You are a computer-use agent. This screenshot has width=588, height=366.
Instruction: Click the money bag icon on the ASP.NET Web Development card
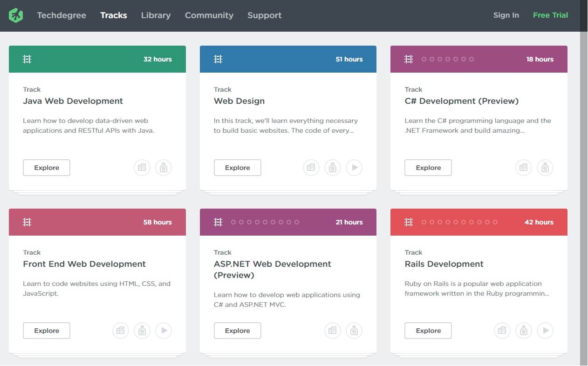point(354,331)
